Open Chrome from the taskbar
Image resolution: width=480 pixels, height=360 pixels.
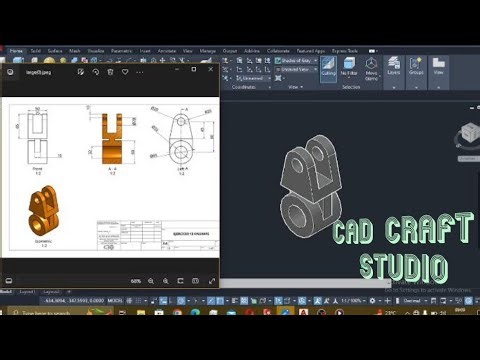(177, 312)
